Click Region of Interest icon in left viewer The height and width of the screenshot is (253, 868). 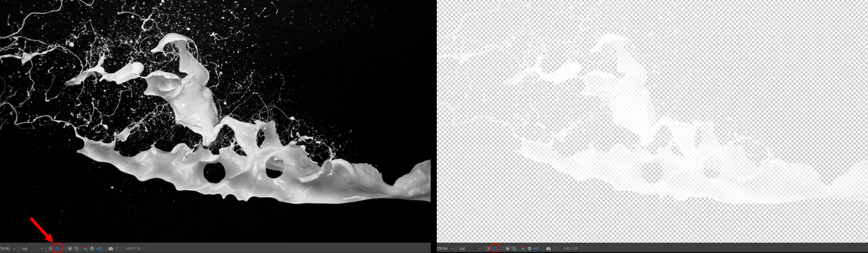click(x=70, y=248)
